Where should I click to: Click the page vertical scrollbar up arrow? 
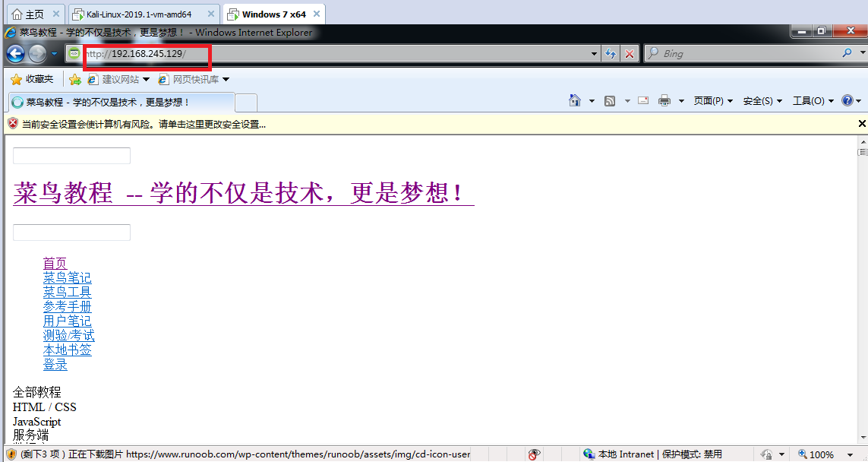pos(863,142)
